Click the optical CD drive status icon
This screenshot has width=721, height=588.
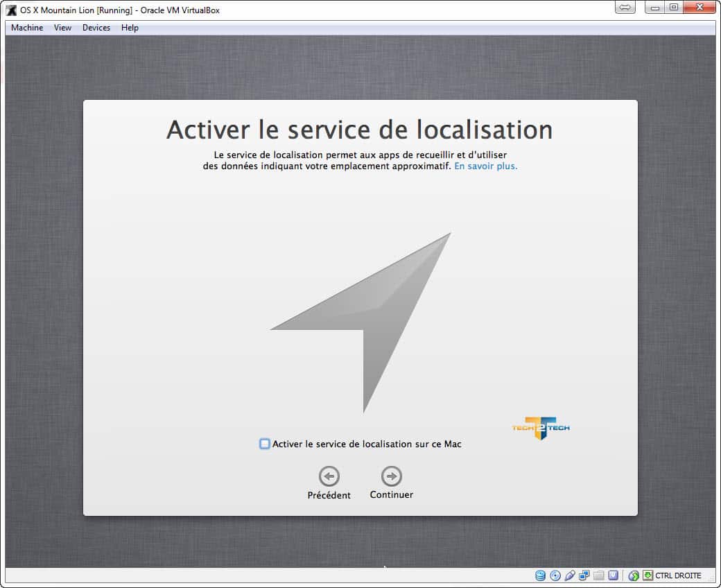pos(555,575)
